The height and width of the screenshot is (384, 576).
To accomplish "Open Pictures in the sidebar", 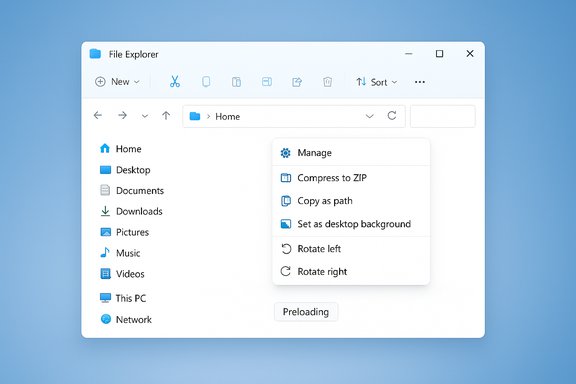I will (x=124, y=232).
